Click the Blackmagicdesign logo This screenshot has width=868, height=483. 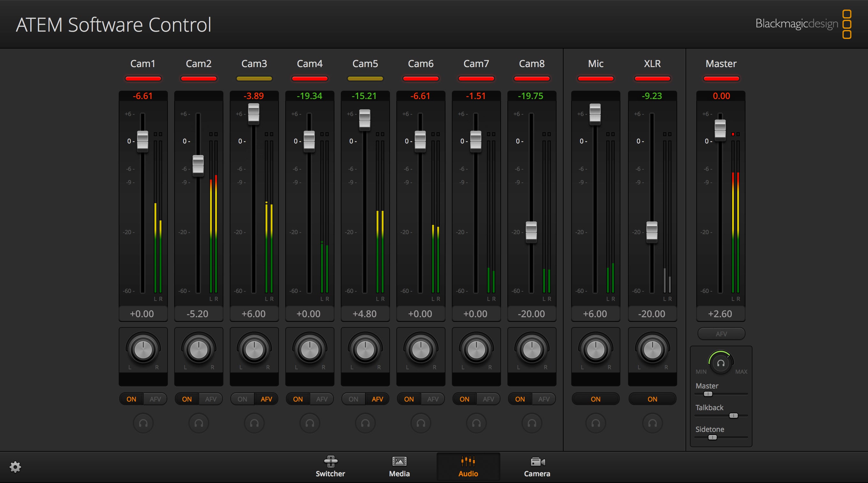(804, 24)
